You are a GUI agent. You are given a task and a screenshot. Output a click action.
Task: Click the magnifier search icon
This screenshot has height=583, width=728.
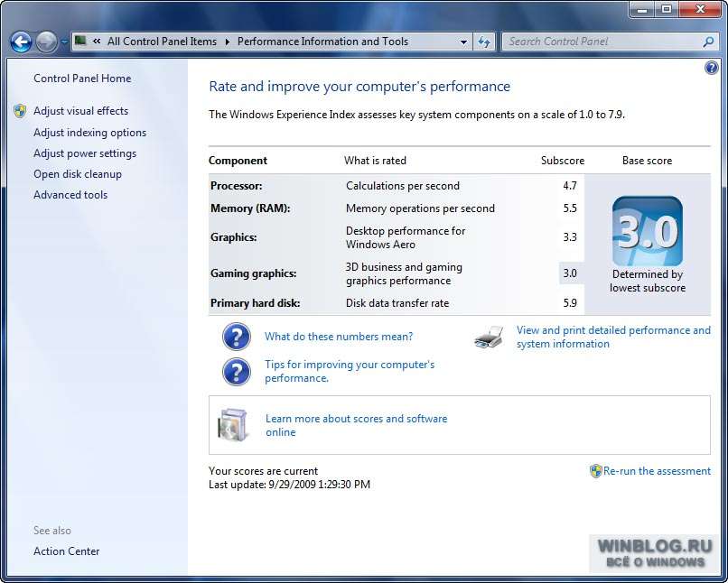[708, 42]
